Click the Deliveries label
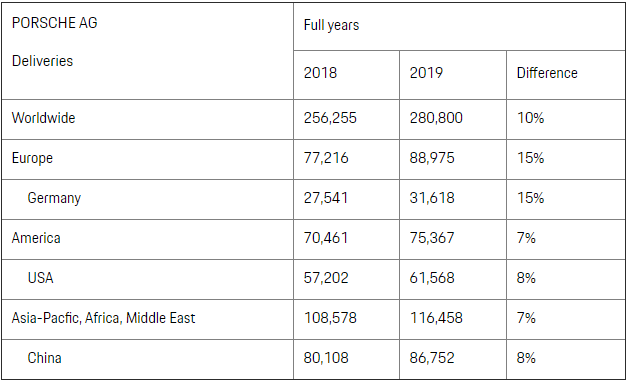This screenshot has height=383, width=629. [x=43, y=61]
